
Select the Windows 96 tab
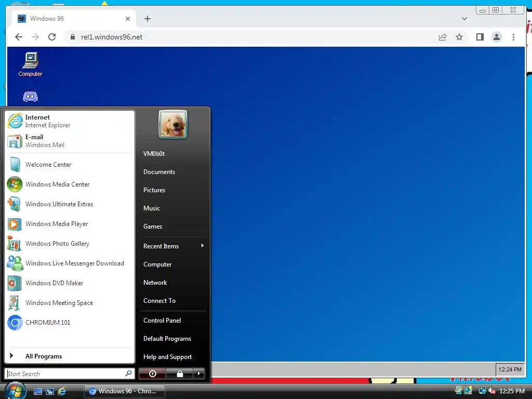point(74,19)
